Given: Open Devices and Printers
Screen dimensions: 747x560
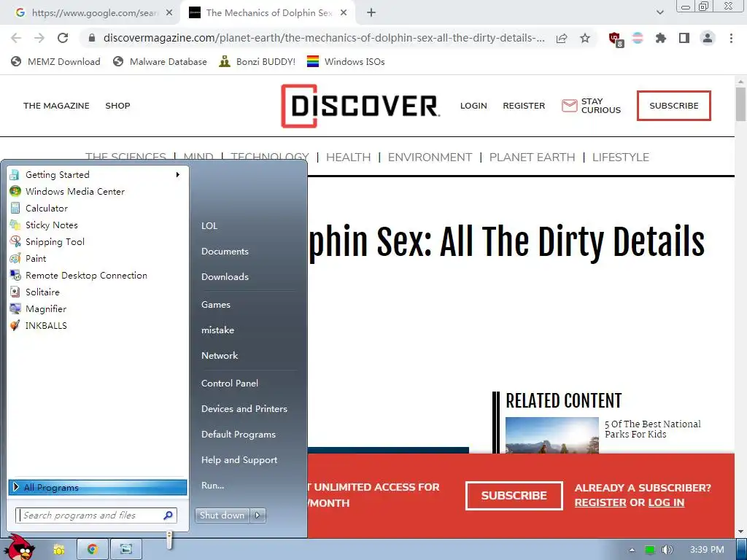Looking at the screenshot, I should point(244,409).
